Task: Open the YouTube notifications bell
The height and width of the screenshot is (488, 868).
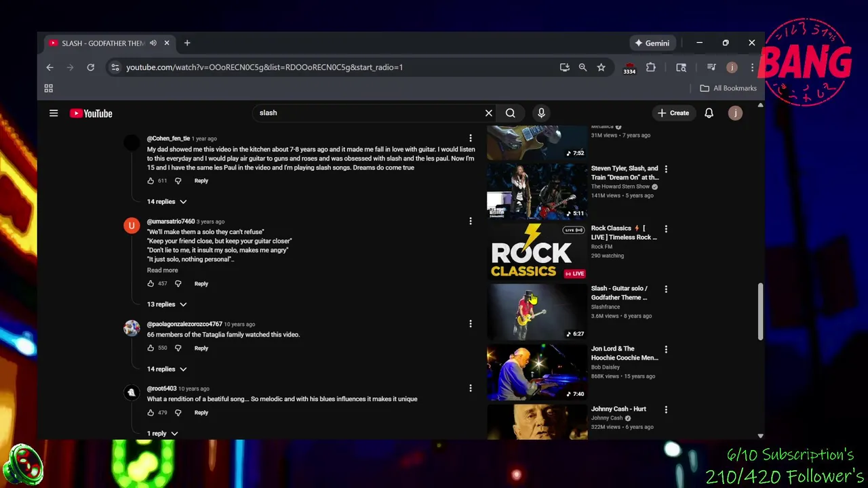Action: 709,113
